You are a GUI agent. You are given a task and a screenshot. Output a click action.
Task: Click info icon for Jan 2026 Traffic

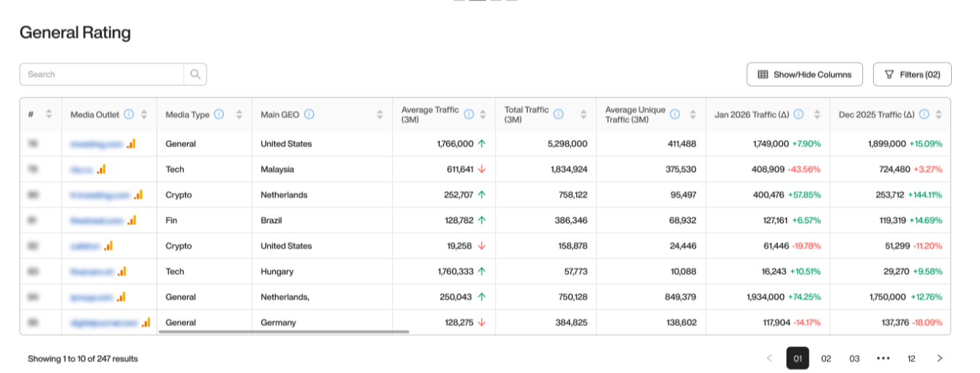(x=798, y=114)
